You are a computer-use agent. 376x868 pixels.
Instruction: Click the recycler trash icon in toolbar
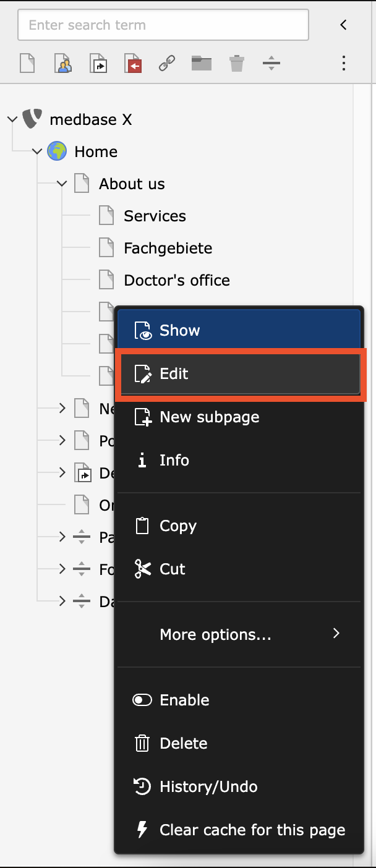click(x=237, y=63)
